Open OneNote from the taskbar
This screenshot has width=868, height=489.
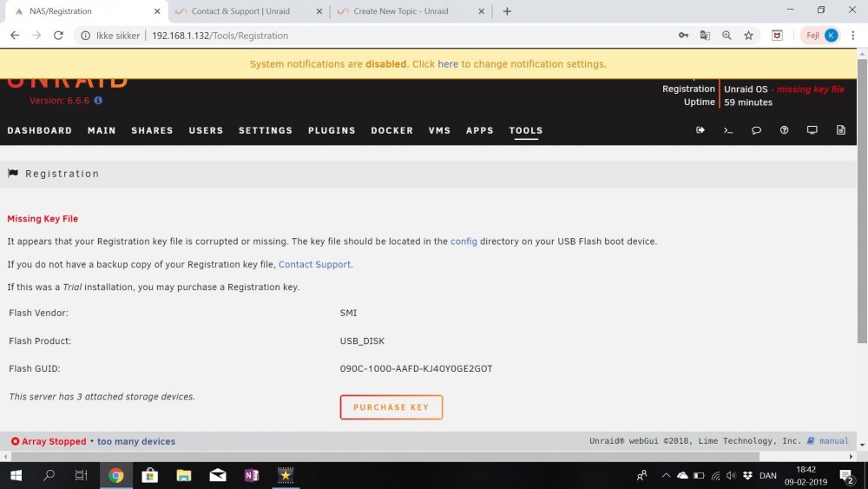coord(252,475)
